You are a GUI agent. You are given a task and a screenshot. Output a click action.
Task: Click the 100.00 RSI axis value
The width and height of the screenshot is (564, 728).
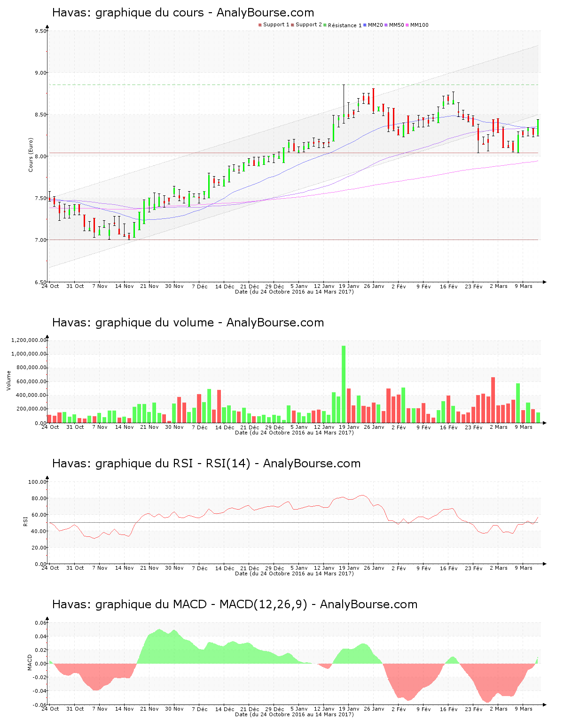click(38, 482)
